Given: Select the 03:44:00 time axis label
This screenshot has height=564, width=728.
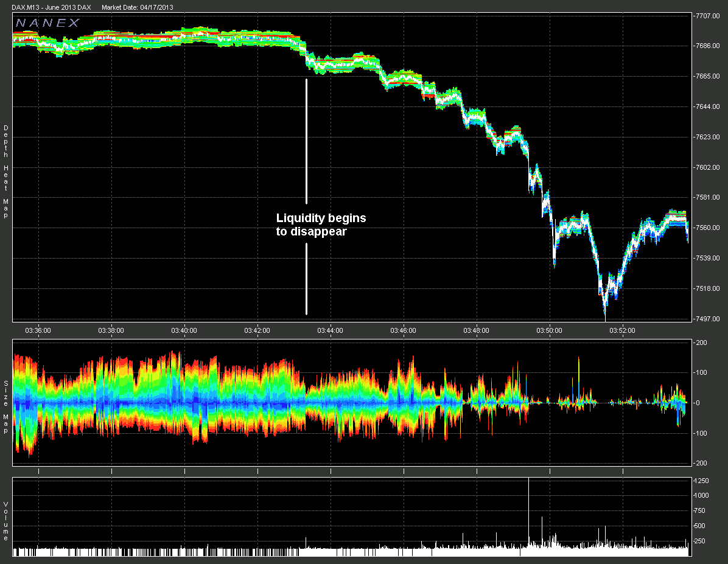Looking at the screenshot, I should (330, 330).
